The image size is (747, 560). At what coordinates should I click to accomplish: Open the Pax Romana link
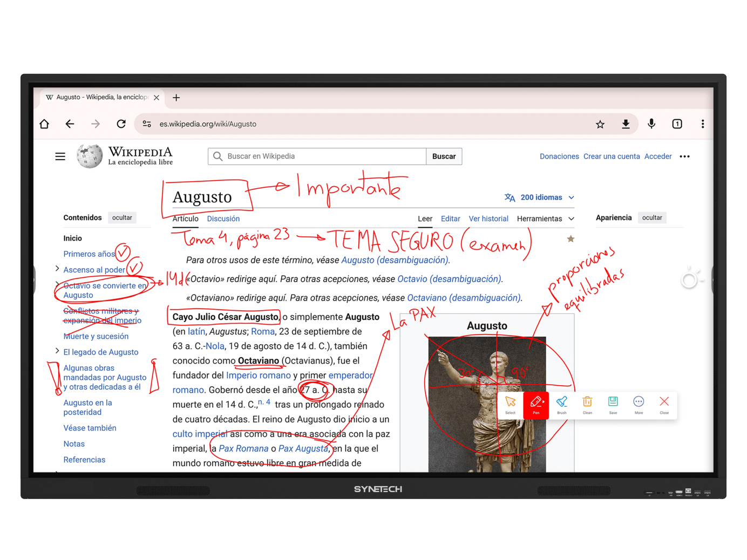243,448
